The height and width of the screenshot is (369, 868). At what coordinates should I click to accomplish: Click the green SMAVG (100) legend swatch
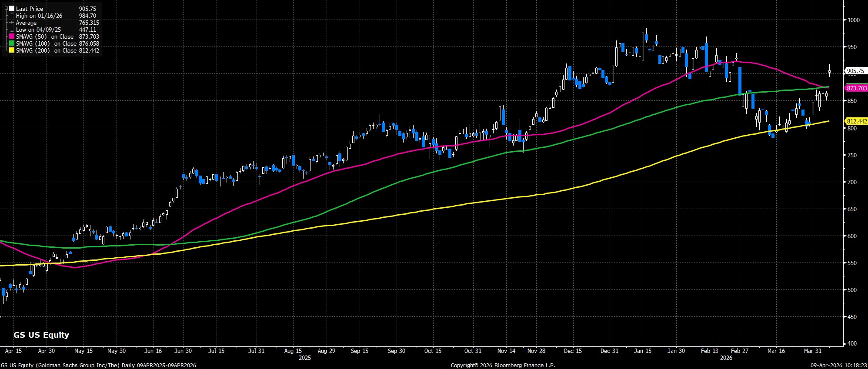[x=12, y=44]
